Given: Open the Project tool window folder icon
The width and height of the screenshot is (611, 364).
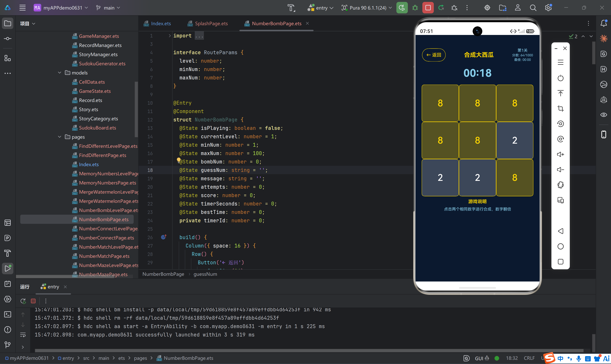Looking at the screenshot, I should tap(8, 23).
